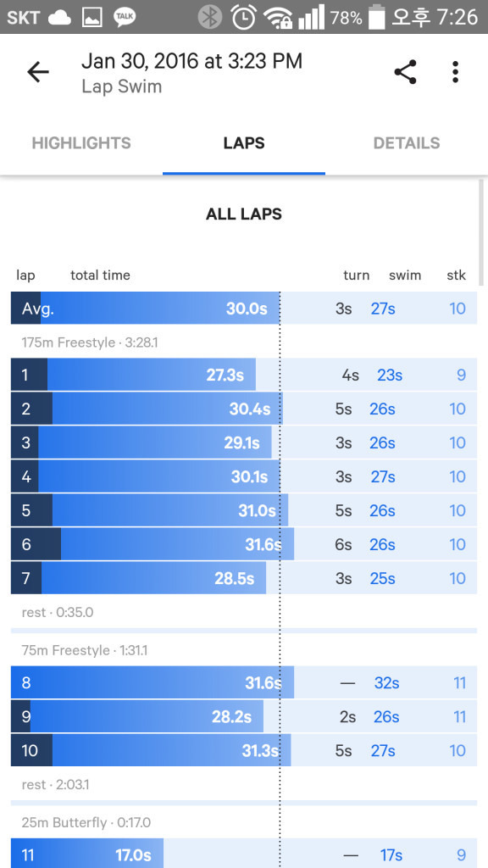The height and width of the screenshot is (868, 488).
Task: Click the vertical scrollbar on the right edge
Action: (x=481, y=232)
